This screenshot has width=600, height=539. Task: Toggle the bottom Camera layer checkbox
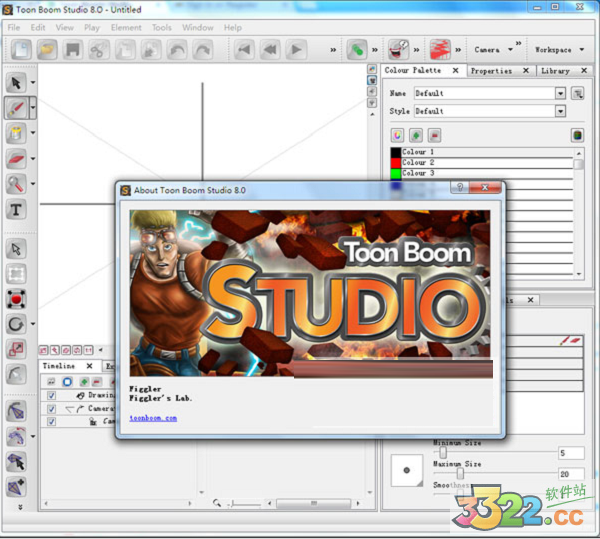51,422
